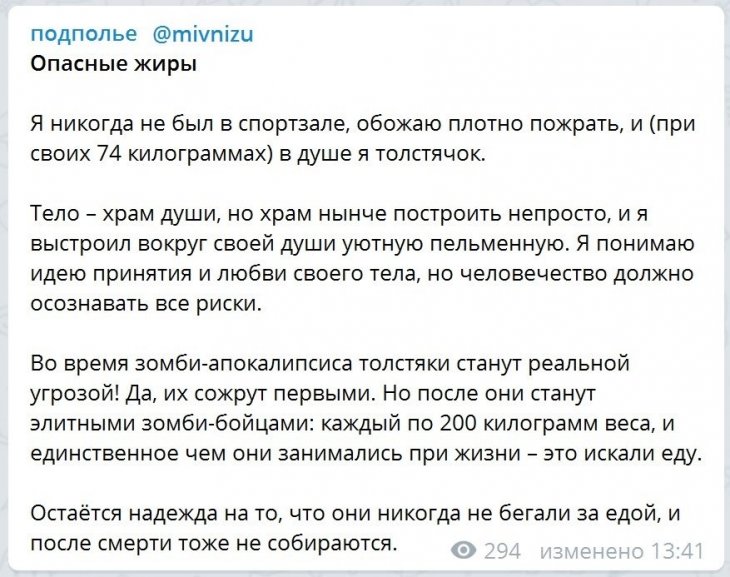Click the bold title "Опасные жиры"
This screenshot has width=730, height=577.
click(x=114, y=64)
